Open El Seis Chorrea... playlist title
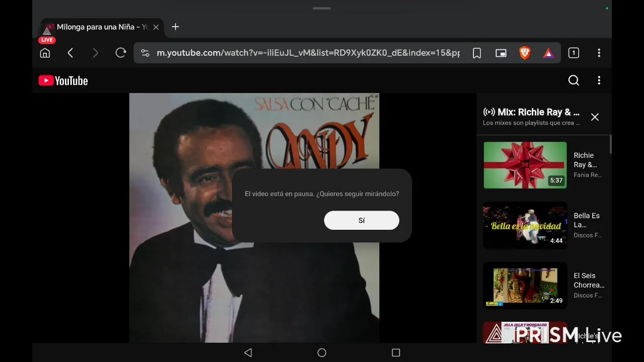 point(589,280)
